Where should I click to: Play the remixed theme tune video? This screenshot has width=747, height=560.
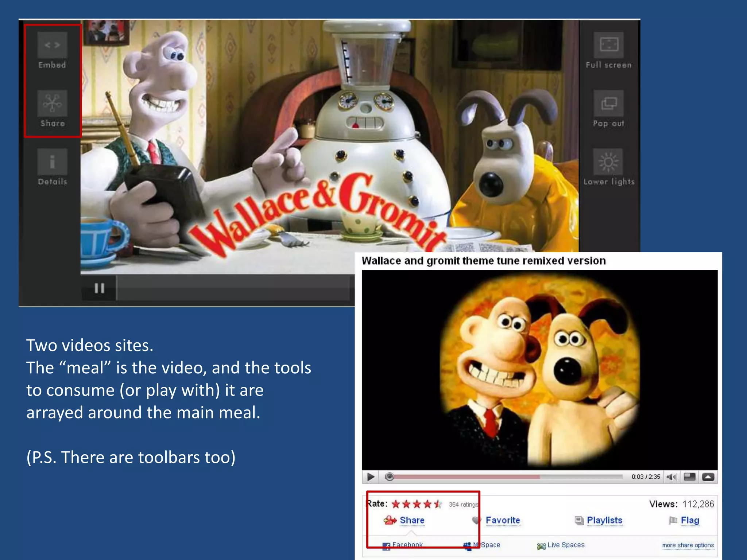coord(371,477)
